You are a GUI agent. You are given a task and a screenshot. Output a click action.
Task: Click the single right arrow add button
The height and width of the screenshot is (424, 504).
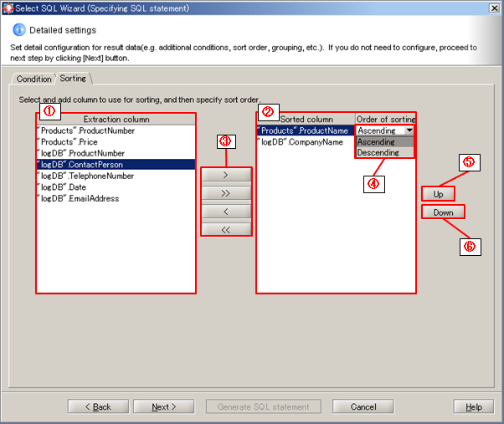pos(226,176)
